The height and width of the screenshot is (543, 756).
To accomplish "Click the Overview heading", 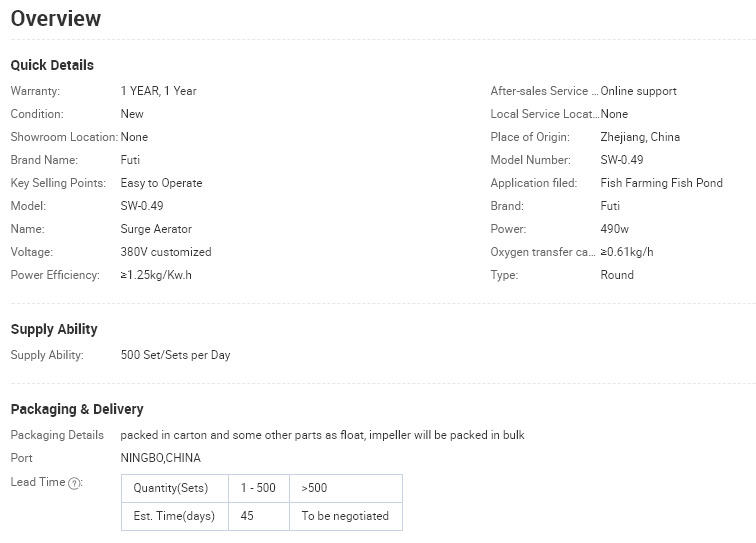I will coord(56,18).
